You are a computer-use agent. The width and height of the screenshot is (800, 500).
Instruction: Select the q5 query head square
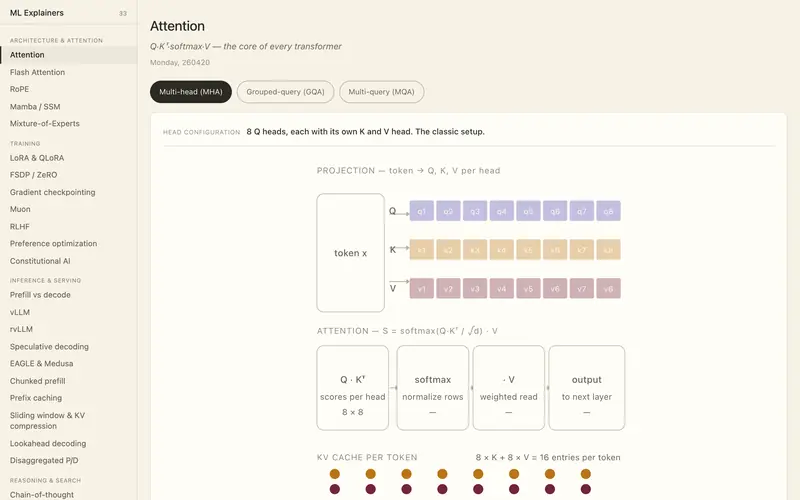pyautogui.click(x=528, y=211)
